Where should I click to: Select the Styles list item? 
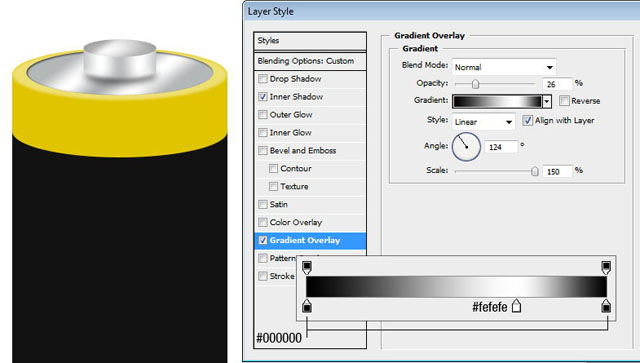(x=310, y=41)
